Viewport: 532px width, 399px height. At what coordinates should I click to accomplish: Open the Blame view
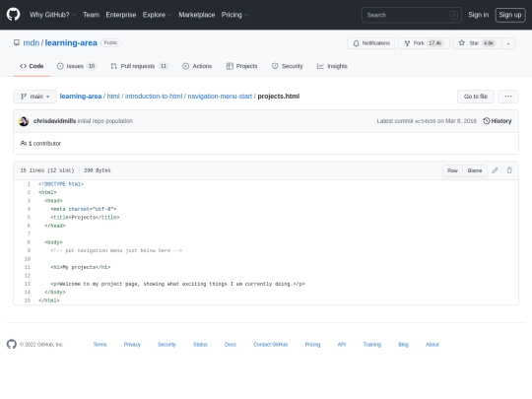pyautogui.click(x=475, y=170)
